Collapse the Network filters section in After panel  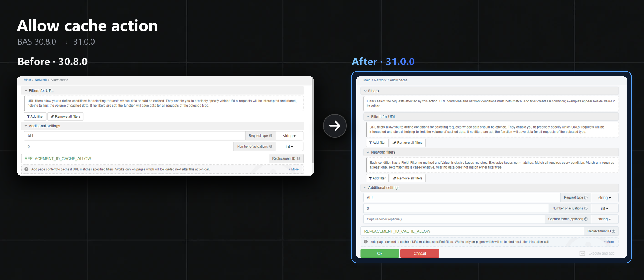pos(491,152)
